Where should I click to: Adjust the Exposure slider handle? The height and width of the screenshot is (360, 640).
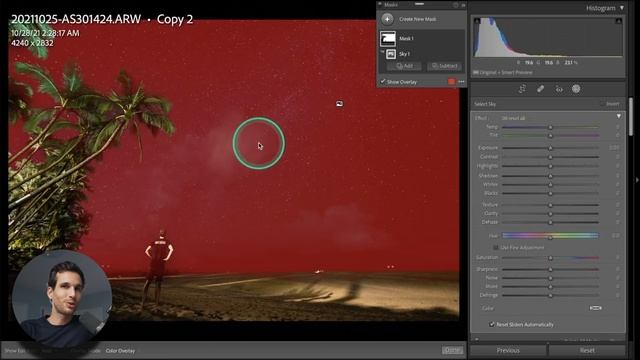[x=550, y=148]
